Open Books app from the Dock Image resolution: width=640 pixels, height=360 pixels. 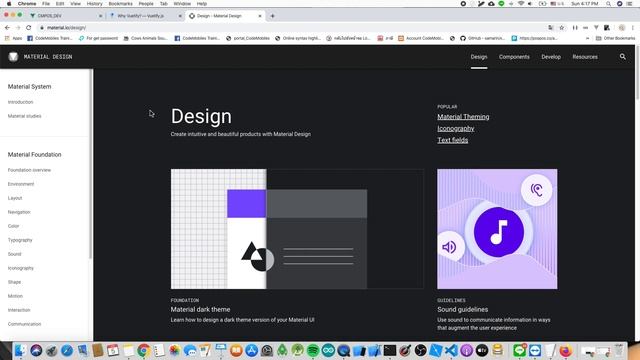click(236, 351)
